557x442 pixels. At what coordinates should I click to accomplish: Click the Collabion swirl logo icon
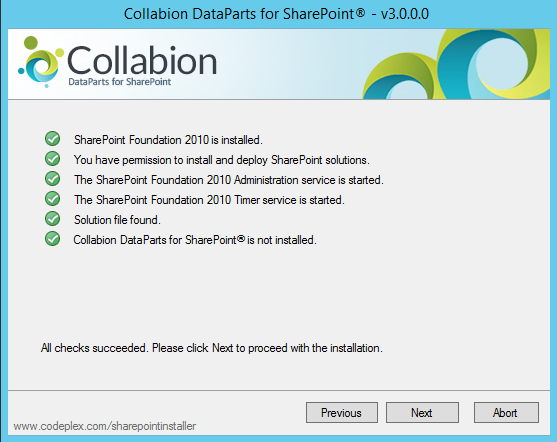click(x=41, y=62)
